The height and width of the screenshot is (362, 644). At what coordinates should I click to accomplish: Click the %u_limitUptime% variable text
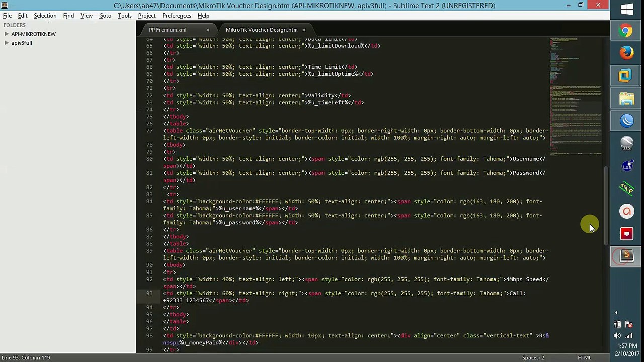pyautogui.click(x=333, y=74)
